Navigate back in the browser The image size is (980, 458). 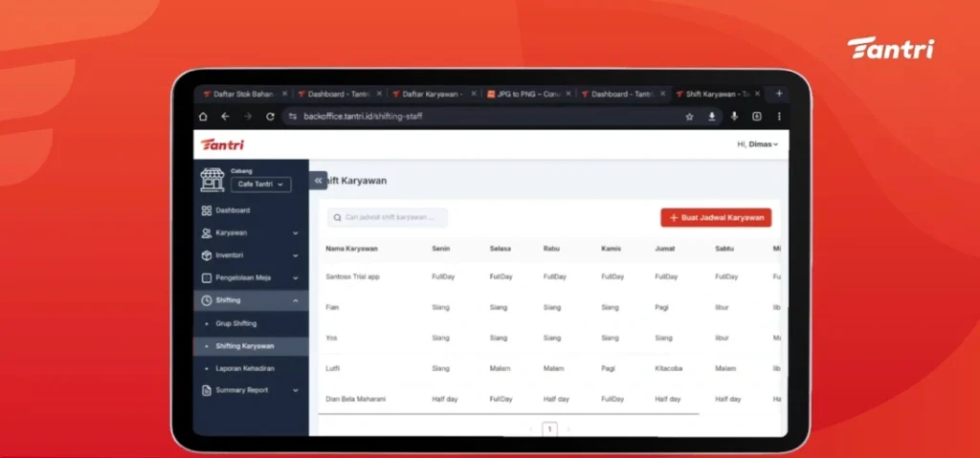click(225, 117)
